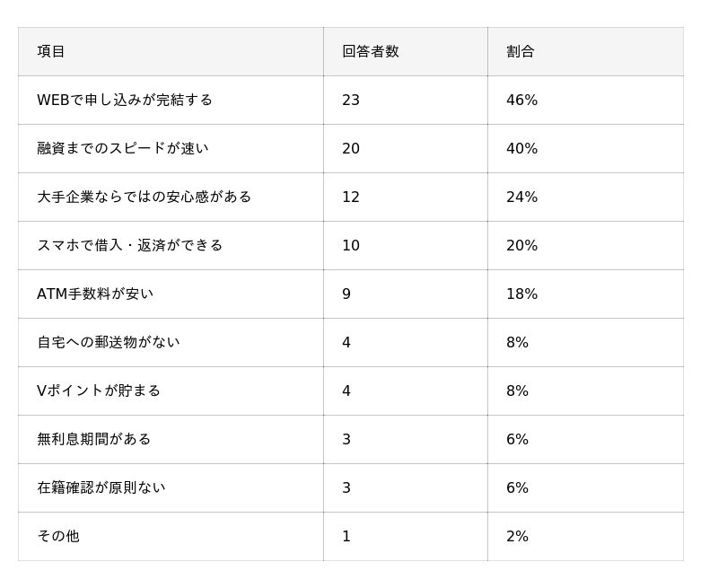Click the Vポイントが貯まる cell
This screenshot has height=588, width=718.
pyautogui.click(x=99, y=391)
